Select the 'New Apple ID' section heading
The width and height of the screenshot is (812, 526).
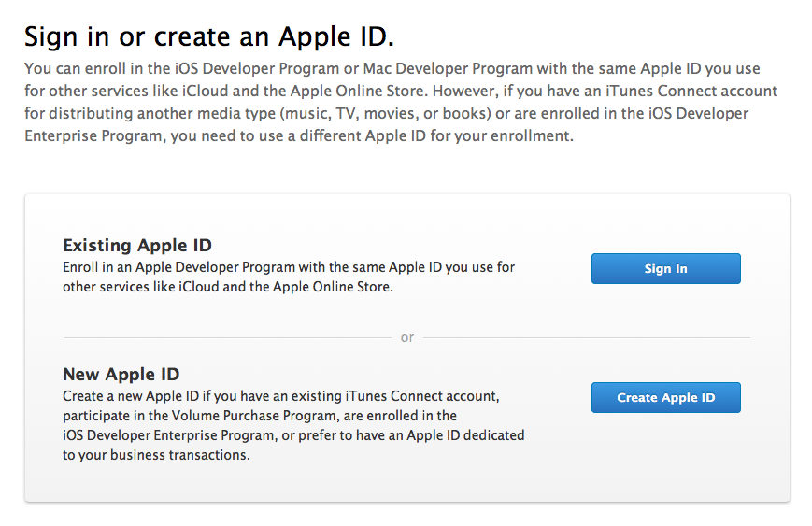pos(121,375)
